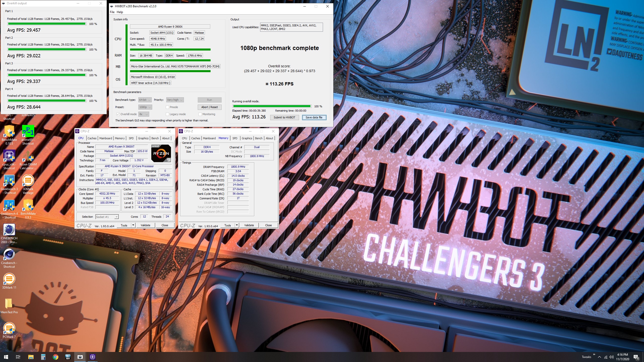Expand the Tools dropdown arrow in left CPU-Z window
This screenshot has height=362, width=644.
pyautogui.click(x=133, y=225)
